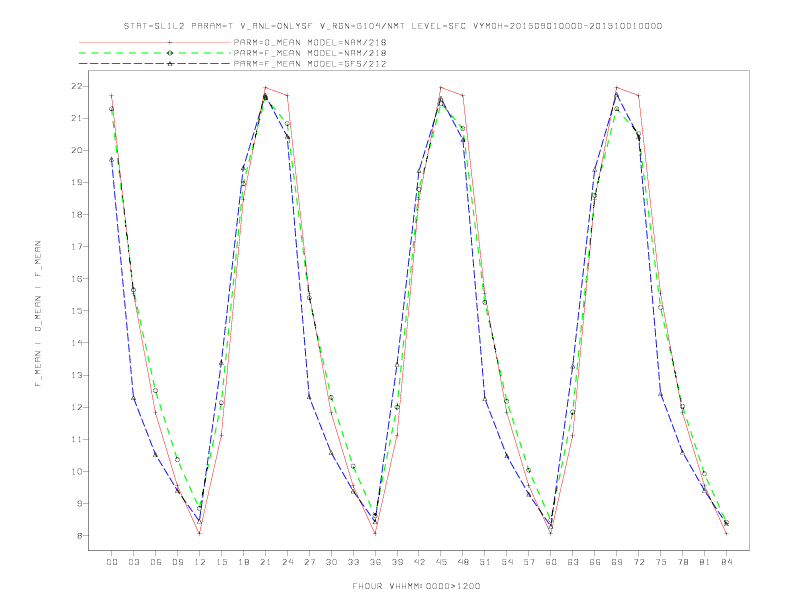792x612 pixels.
Task: Click x-axis forecast hour 12
Action: (x=200, y=562)
